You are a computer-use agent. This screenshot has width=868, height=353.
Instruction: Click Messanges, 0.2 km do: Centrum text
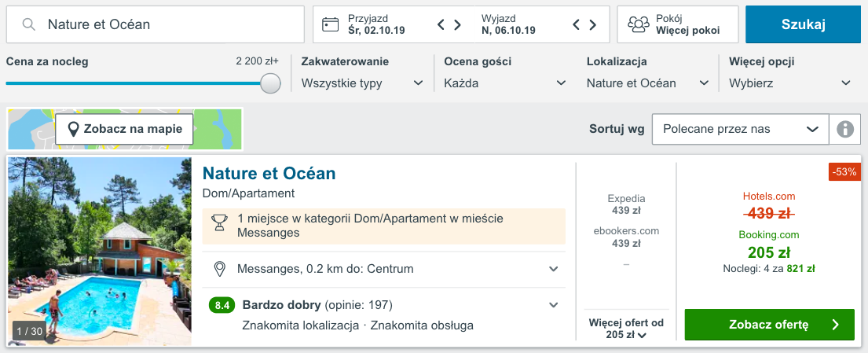325,270
